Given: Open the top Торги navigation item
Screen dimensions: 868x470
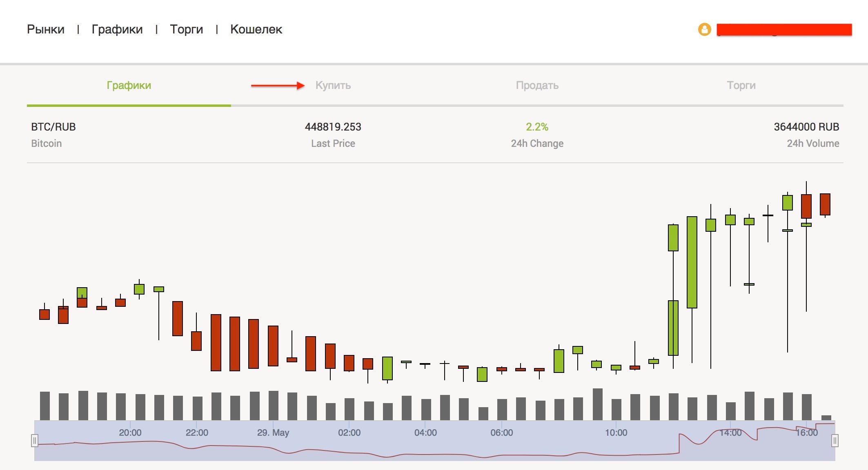Looking at the screenshot, I should click(187, 29).
